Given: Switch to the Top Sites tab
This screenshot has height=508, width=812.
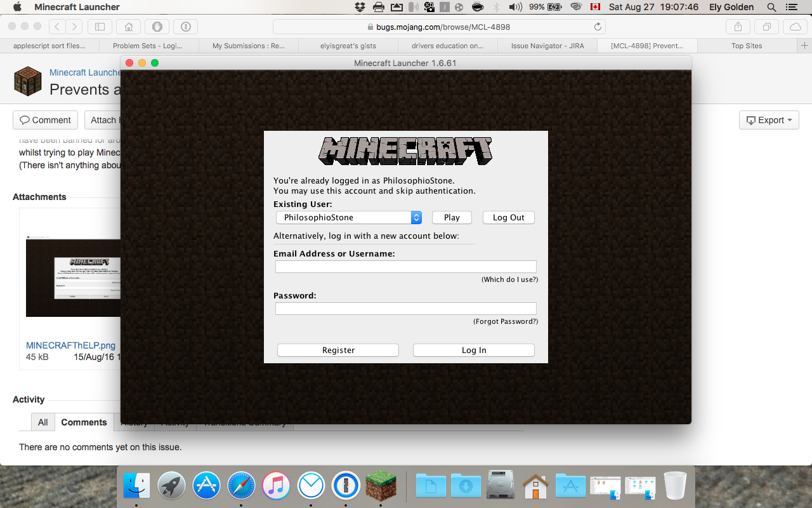Looking at the screenshot, I should tap(747, 46).
